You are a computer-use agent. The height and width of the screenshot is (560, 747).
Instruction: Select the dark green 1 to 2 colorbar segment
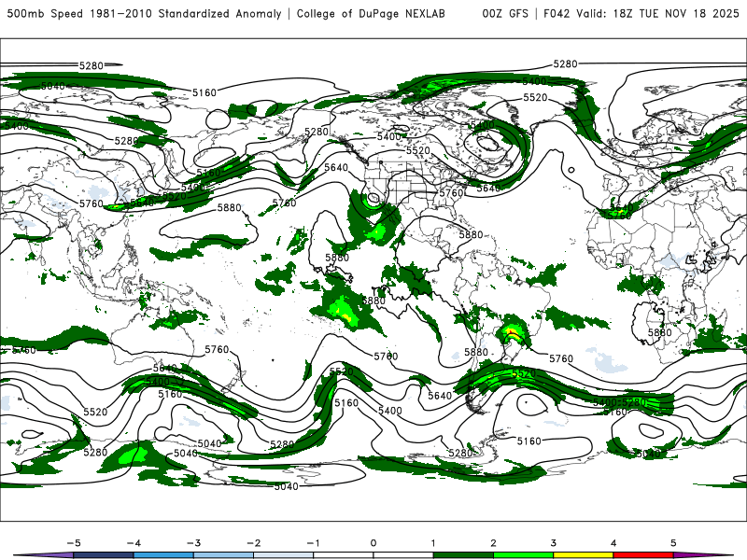(463, 555)
